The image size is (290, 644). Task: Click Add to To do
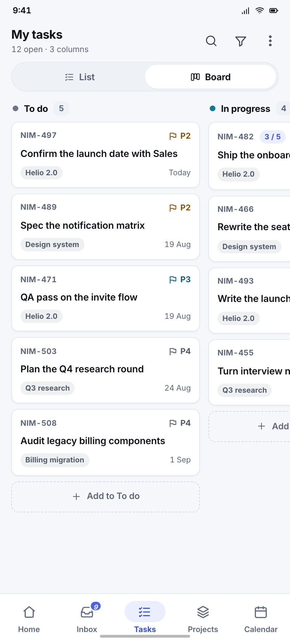click(x=106, y=497)
